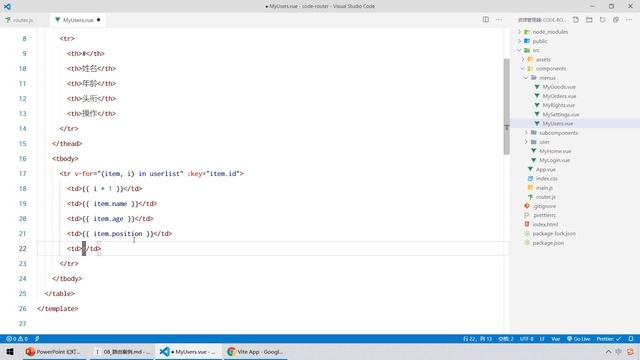Switch to PowerPoint taskbar window
This screenshot has height=360, width=640.
click(x=53, y=352)
